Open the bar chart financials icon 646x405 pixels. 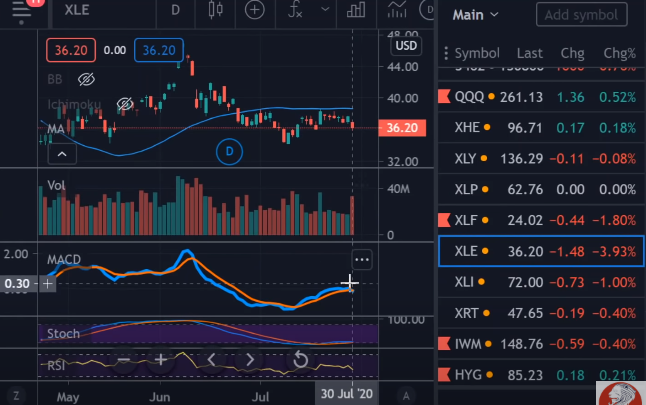356,10
